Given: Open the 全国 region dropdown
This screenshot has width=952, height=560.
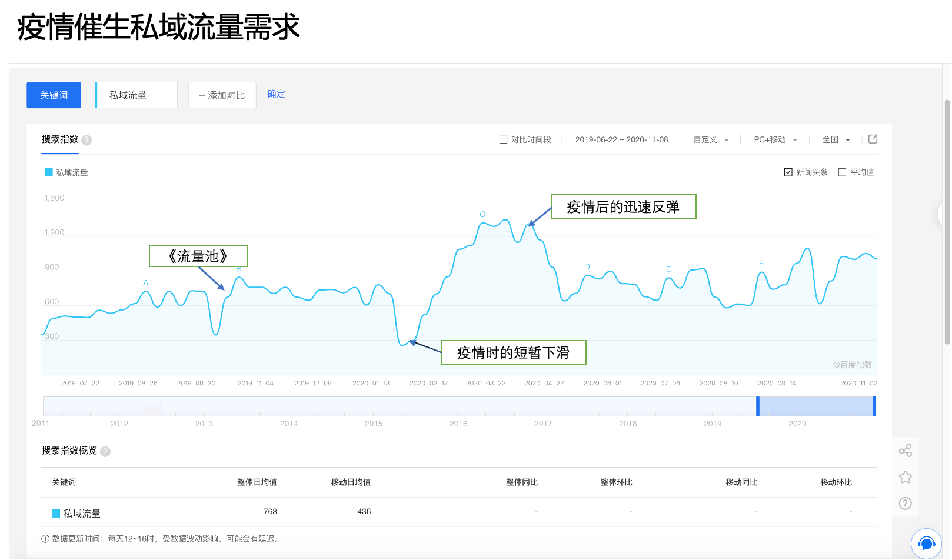Looking at the screenshot, I should click(x=836, y=140).
